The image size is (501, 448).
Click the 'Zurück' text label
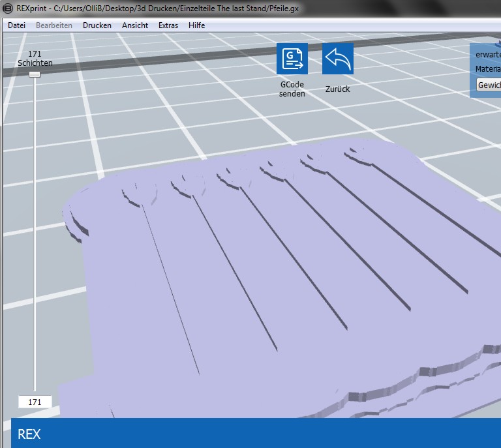[x=337, y=89]
